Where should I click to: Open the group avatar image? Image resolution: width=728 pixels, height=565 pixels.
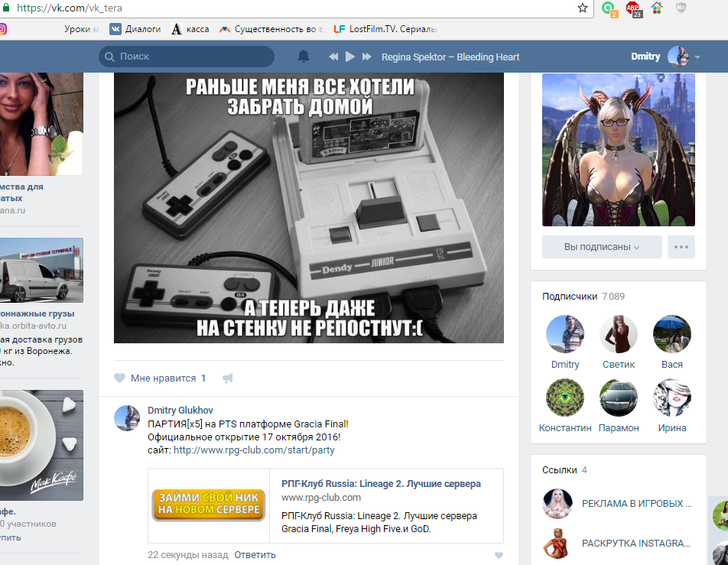pos(619,150)
